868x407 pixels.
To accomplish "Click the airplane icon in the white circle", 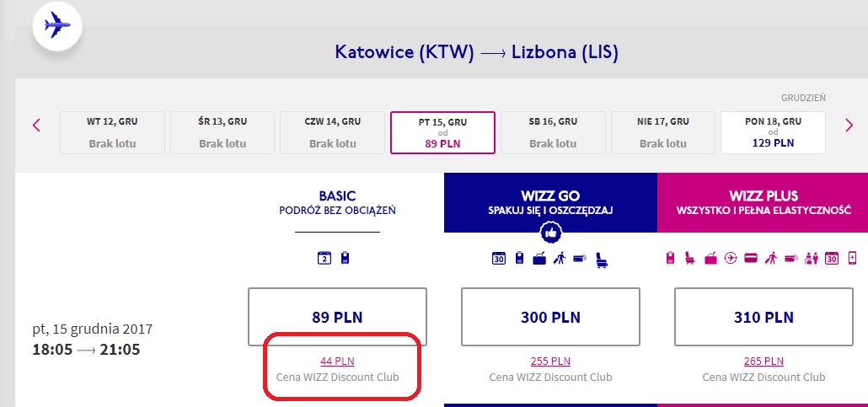I will coord(57,25).
